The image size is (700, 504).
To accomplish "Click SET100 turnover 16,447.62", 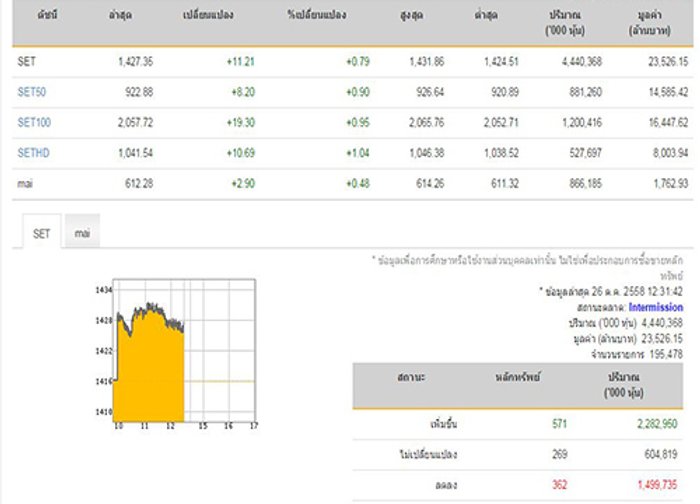I will (668, 122).
